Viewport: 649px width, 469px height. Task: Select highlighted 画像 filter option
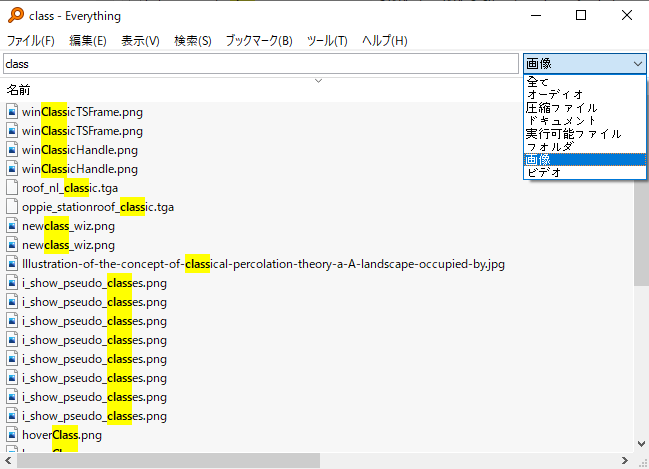(584, 159)
